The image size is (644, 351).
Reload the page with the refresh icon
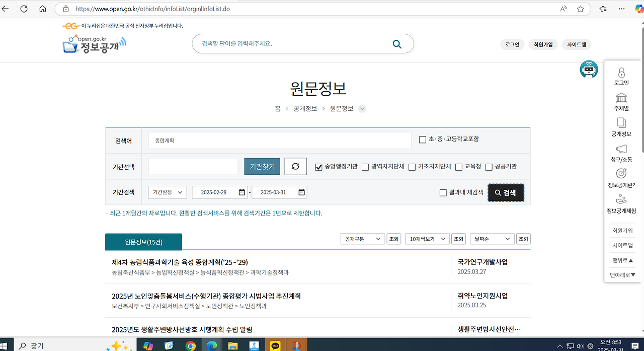pyautogui.click(x=24, y=9)
